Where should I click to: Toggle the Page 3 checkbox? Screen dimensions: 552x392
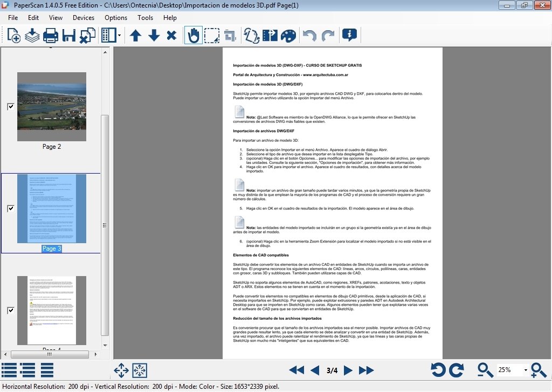[11, 208]
